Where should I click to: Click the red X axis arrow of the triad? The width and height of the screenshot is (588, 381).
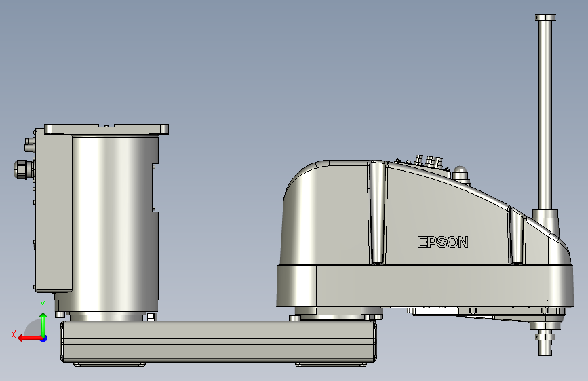(29, 338)
